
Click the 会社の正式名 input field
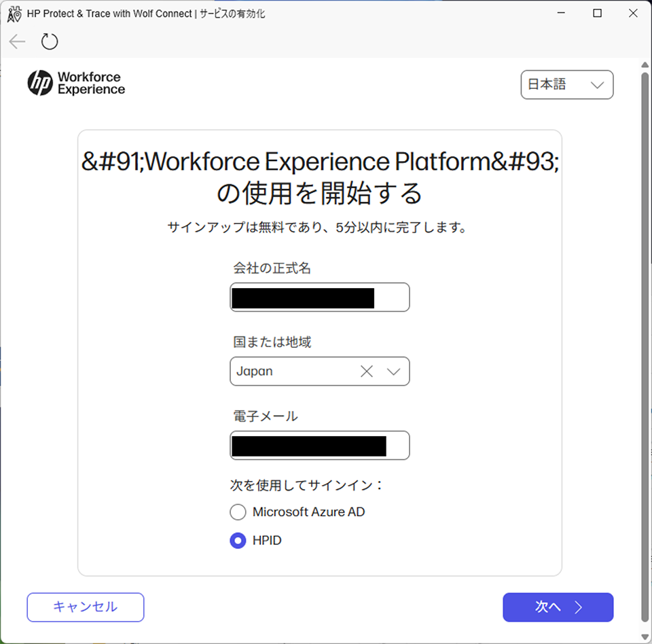(319, 298)
